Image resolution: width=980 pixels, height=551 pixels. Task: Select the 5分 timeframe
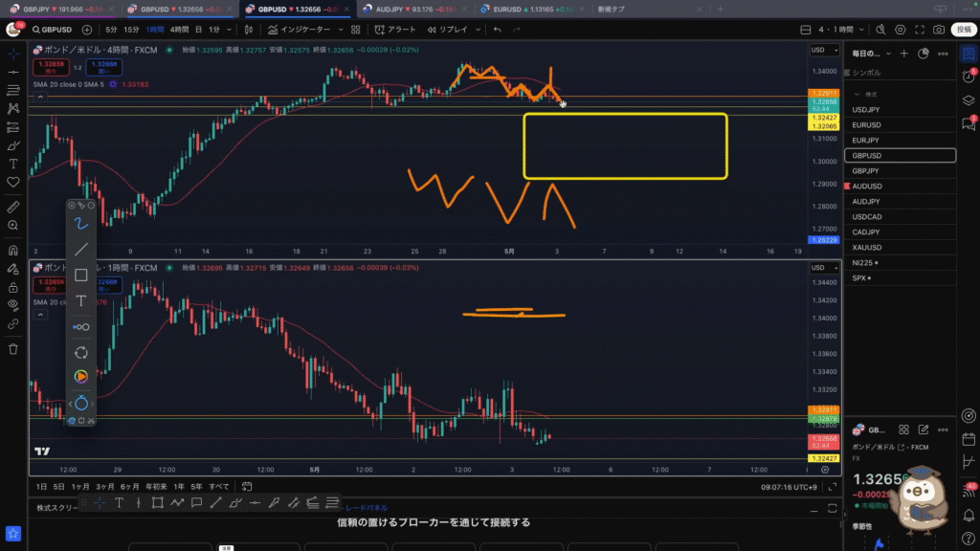(x=111, y=30)
